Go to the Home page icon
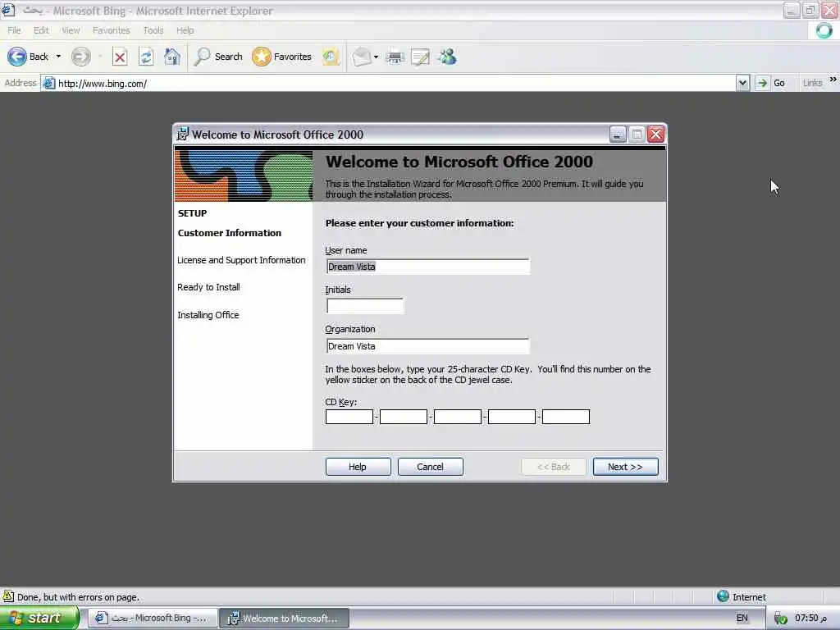This screenshot has width=840, height=630. (x=172, y=57)
